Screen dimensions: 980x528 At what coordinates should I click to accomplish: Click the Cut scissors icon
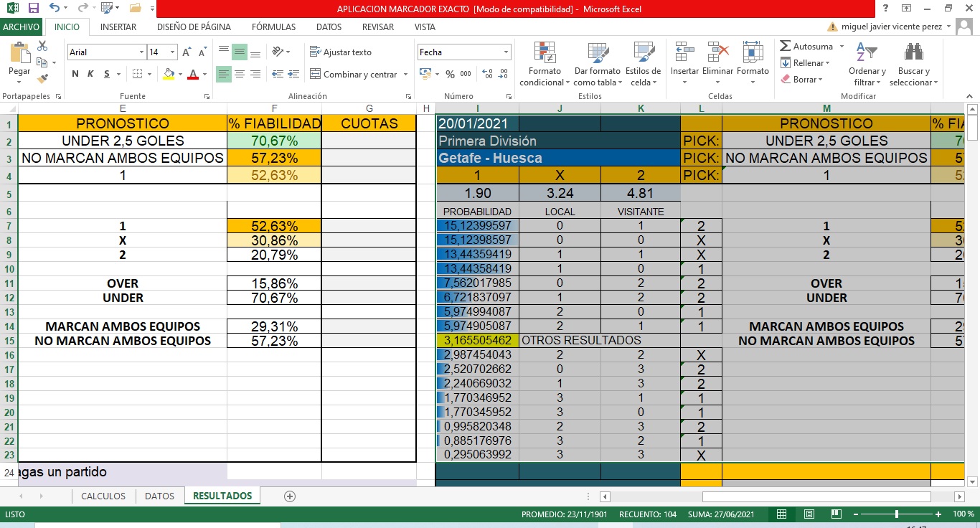[x=42, y=47]
